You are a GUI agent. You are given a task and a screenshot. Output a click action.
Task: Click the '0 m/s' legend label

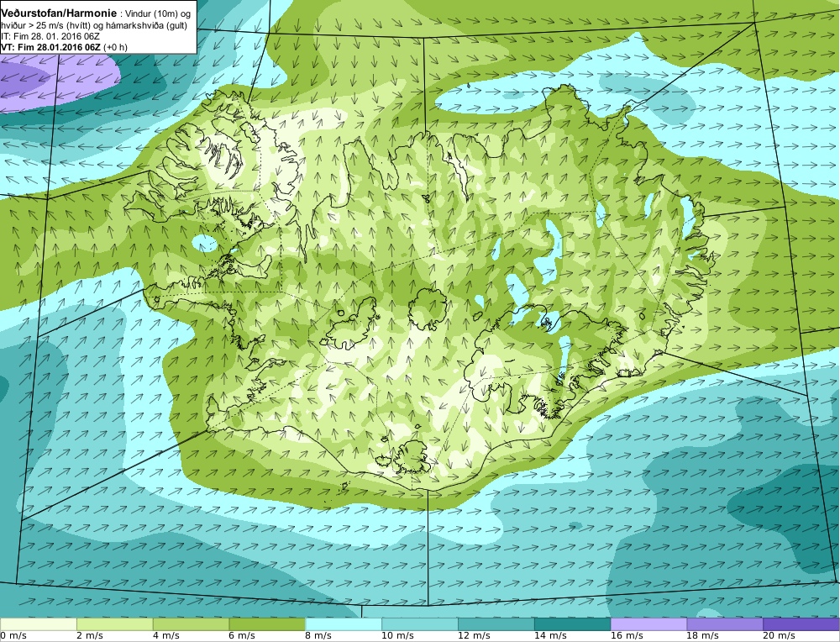pos(13,636)
